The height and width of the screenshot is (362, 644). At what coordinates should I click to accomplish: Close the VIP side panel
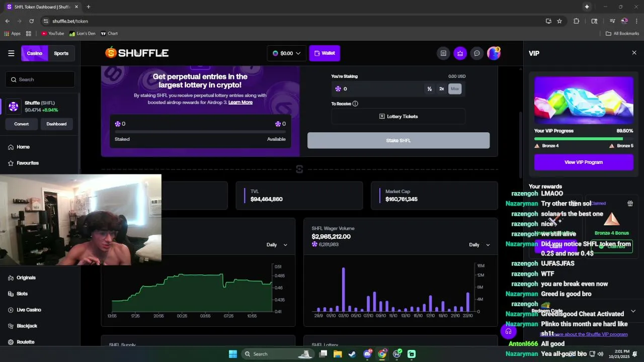click(634, 53)
